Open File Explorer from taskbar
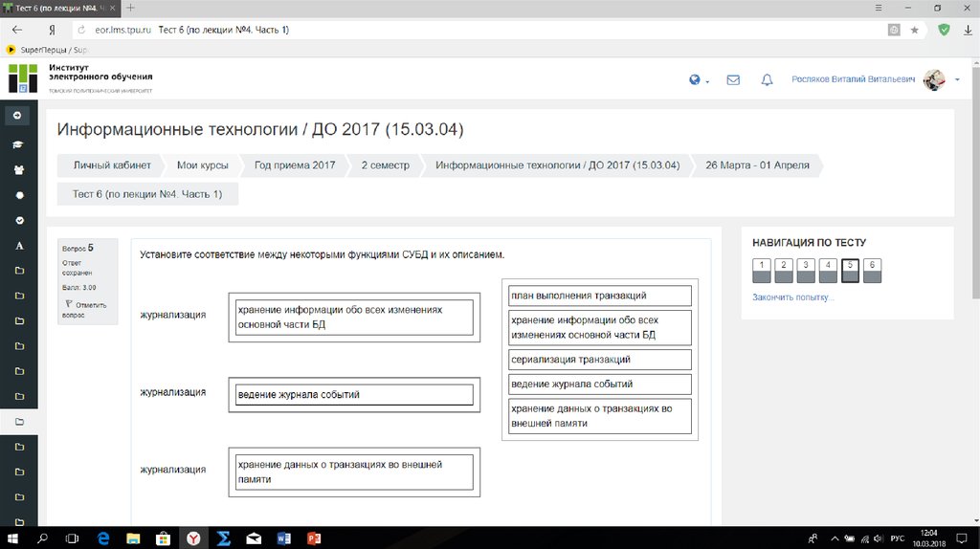Screen dimensions: 980x549 click(133, 538)
